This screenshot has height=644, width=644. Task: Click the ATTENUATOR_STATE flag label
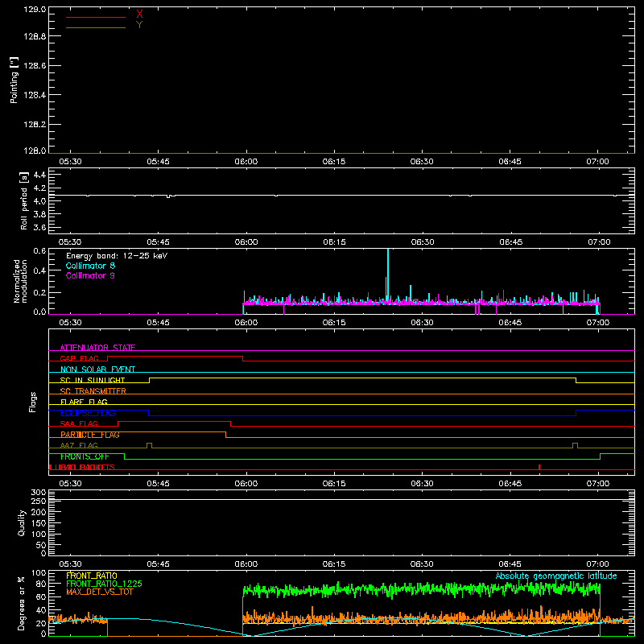click(x=97, y=348)
